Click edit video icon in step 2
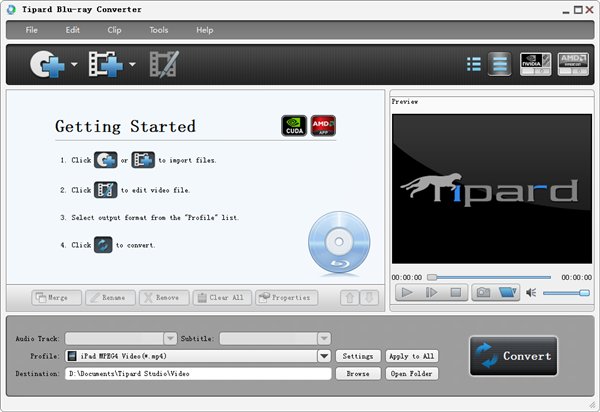Image resolution: width=600 pixels, height=412 pixels. point(106,190)
